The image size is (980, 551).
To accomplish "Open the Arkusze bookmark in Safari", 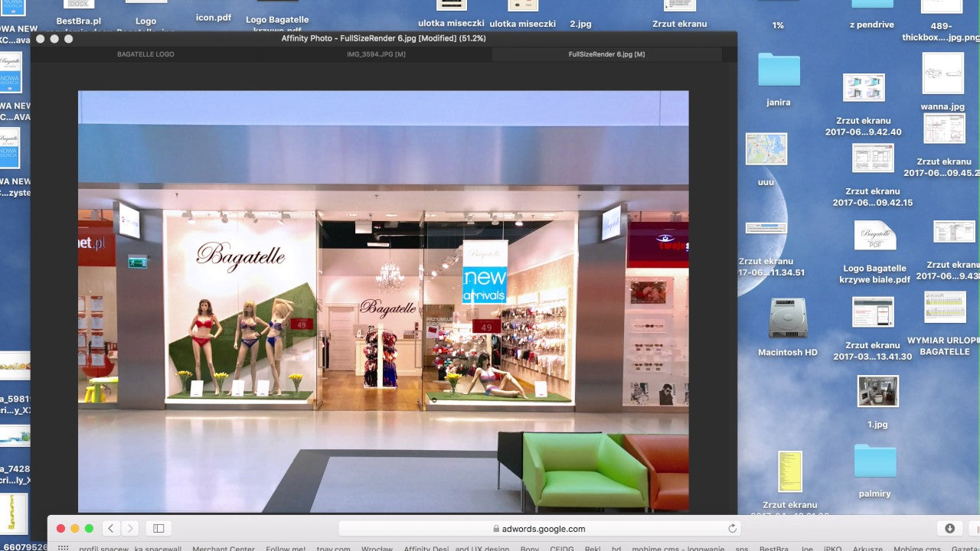I will [867, 548].
